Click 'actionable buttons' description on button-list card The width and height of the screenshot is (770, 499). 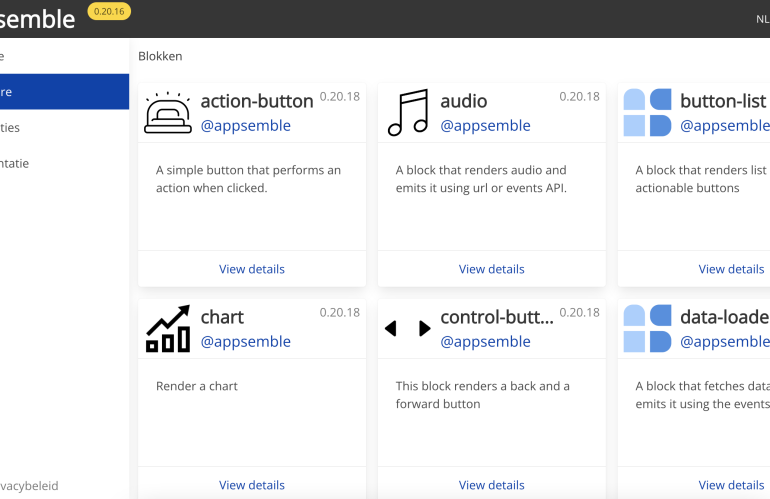[687, 188]
